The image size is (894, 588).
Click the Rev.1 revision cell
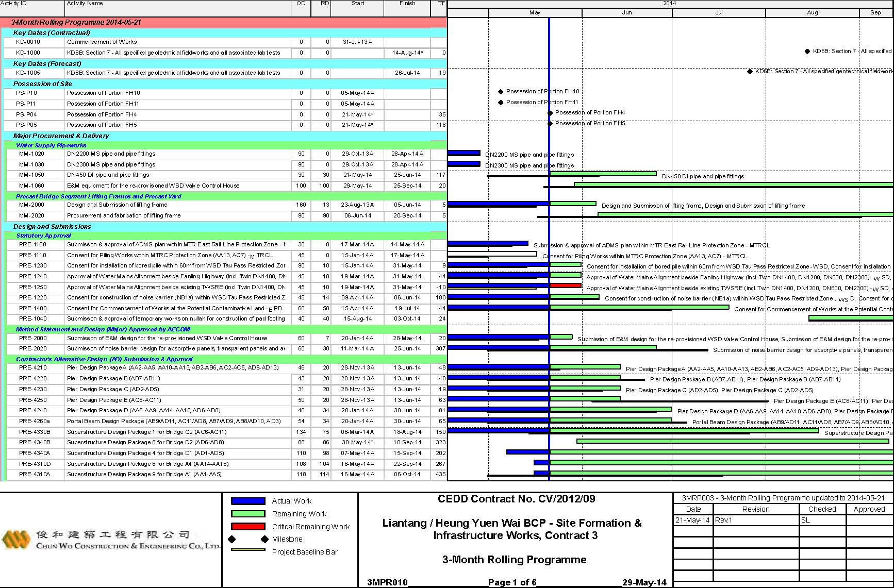[756, 520]
